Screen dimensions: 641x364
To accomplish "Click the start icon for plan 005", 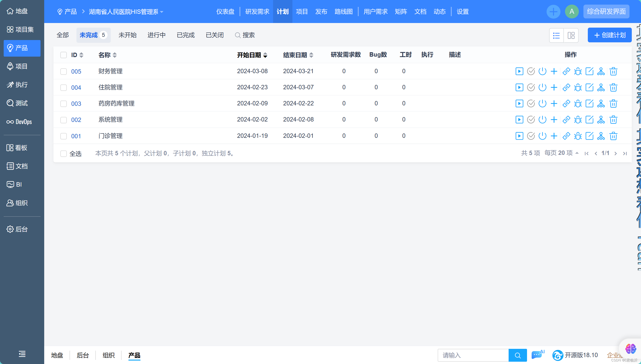I will [x=519, y=71].
